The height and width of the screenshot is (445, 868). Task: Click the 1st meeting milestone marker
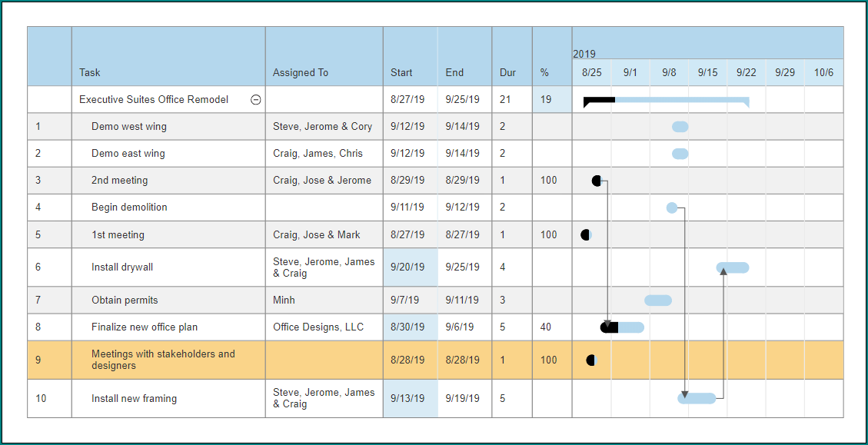[x=586, y=234]
